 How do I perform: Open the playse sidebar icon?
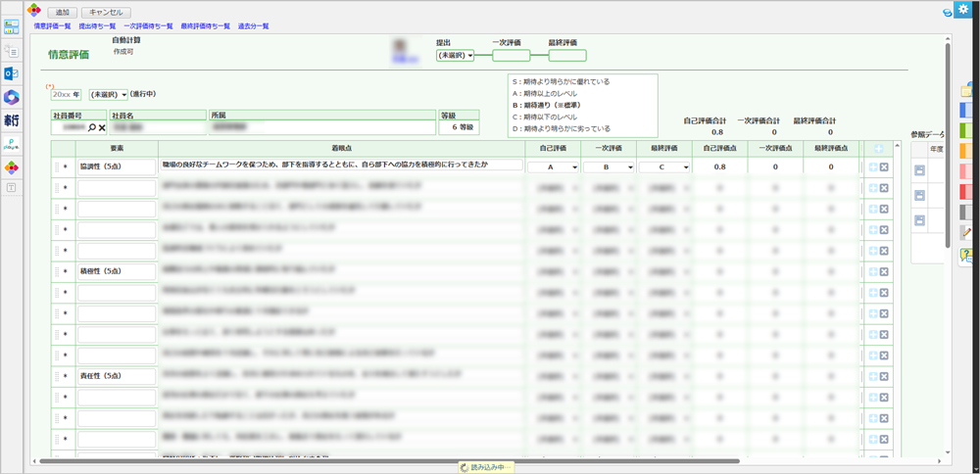(x=11, y=144)
